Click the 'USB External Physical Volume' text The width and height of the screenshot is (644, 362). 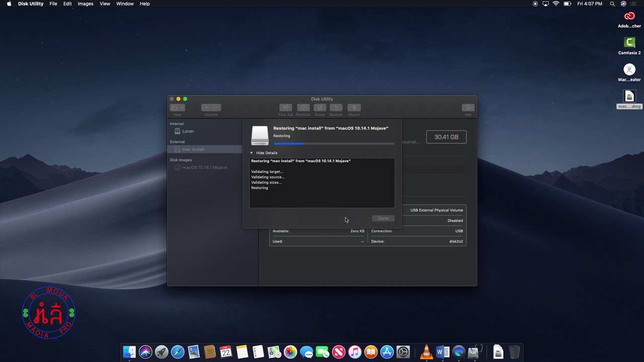[437, 210]
